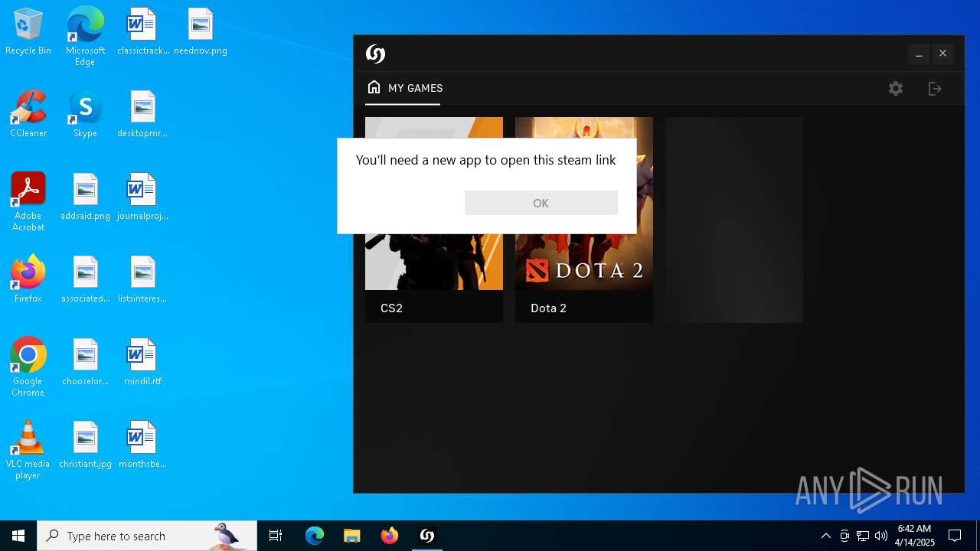Open the Recycle Bin desktop icon
Screen dimensions: 980x551
click(28, 32)
